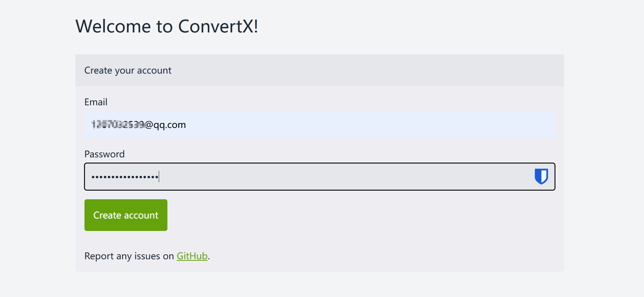Image resolution: width=644 pixels, height=297 pixels.
Task: Click the word account in the card header
Action: [154, 71]
